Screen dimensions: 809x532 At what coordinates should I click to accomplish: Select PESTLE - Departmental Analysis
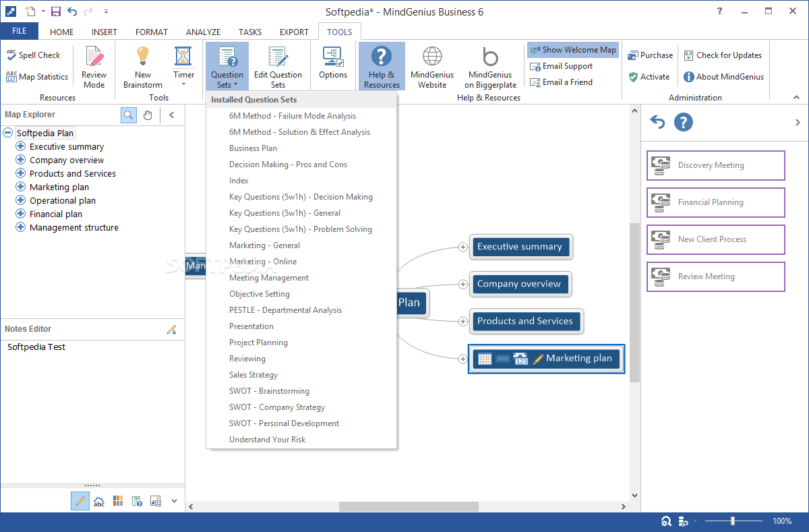[301, 310]
